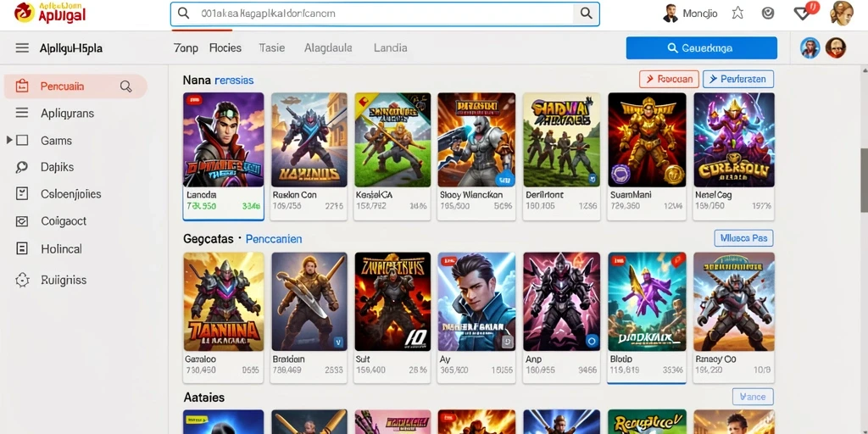This screenshot has height=434, width=868.
Task: Open the Penccanien link next to Gegcatas
Action: tap(274, 239)
